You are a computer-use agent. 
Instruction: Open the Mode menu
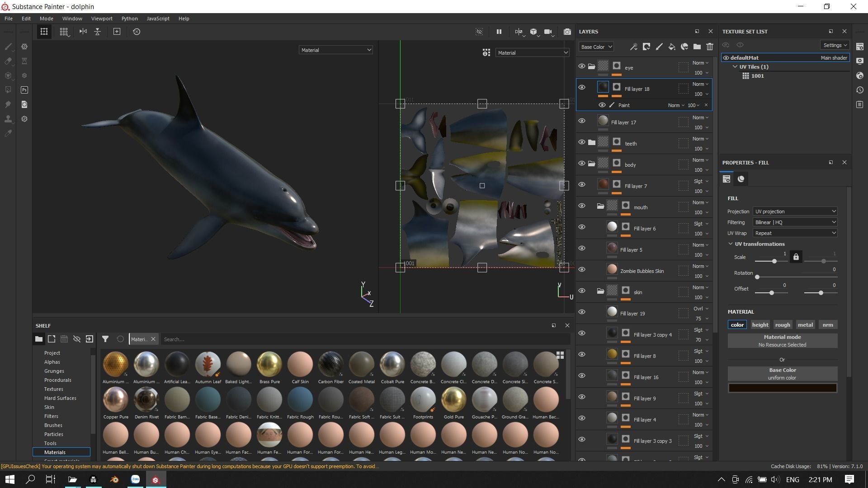click(x=46, y=19)
